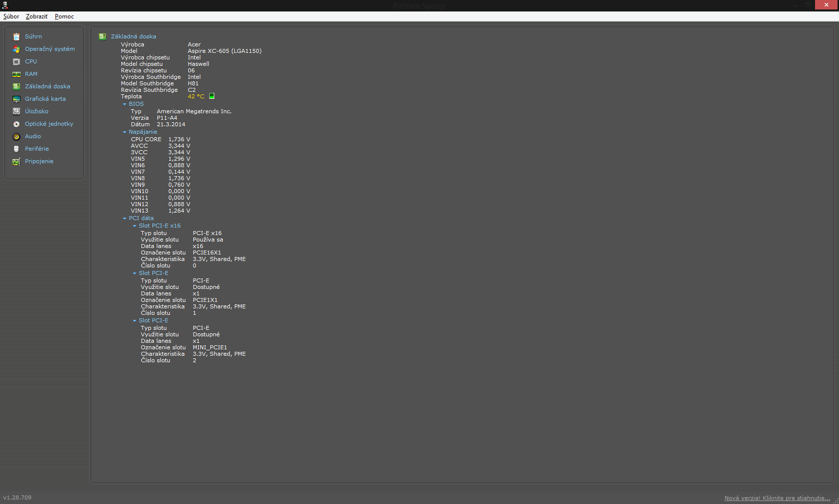Click the P11-A4 BIOS version value
Image resolution: width=839 pixels, height=504 pixels.
click(167, 118)
